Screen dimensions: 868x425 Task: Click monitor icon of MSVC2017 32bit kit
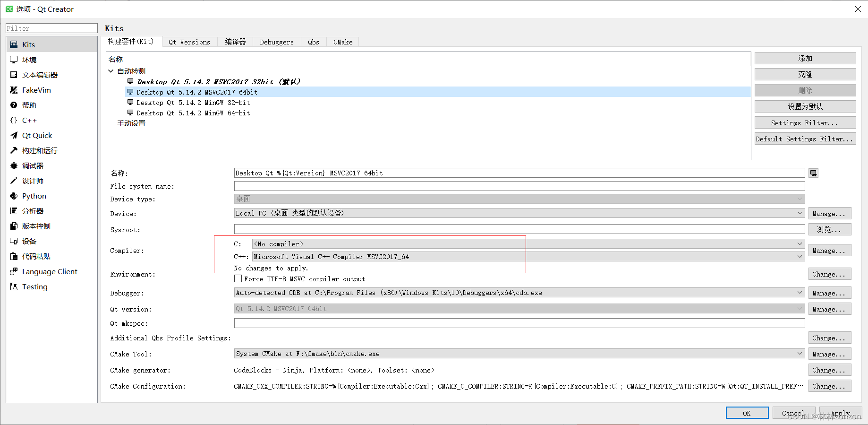tap(130, 81)
